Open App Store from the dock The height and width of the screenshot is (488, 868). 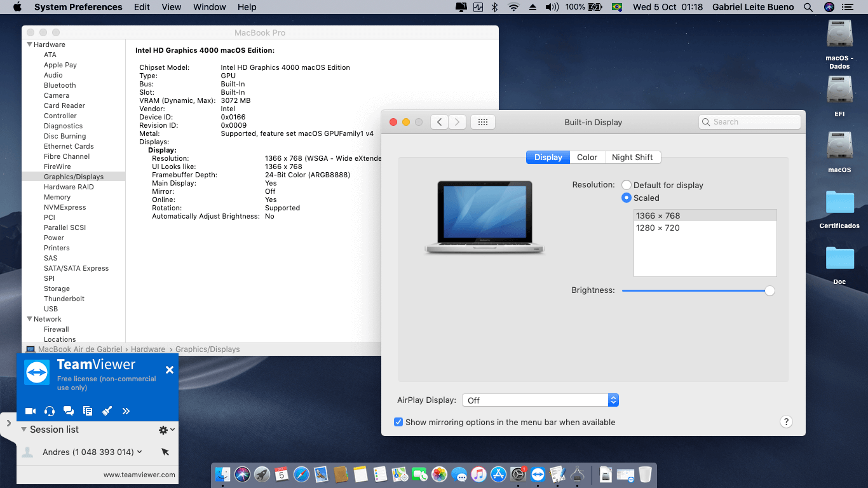point(499,474)
